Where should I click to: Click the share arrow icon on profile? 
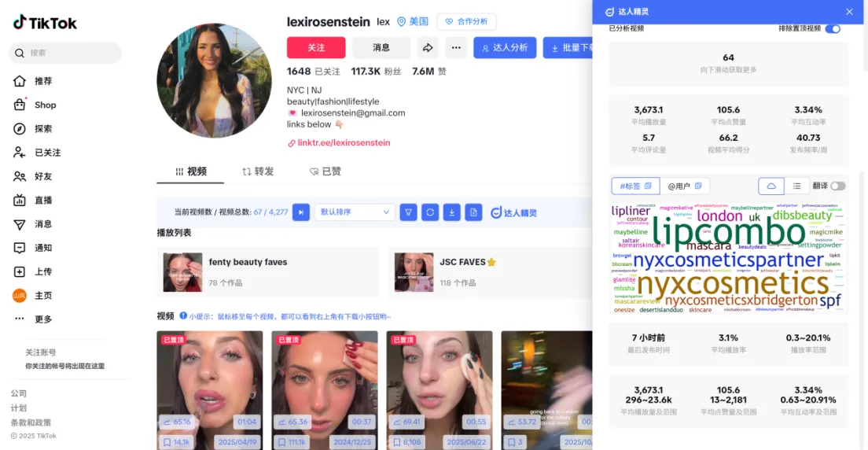(428, 48)
